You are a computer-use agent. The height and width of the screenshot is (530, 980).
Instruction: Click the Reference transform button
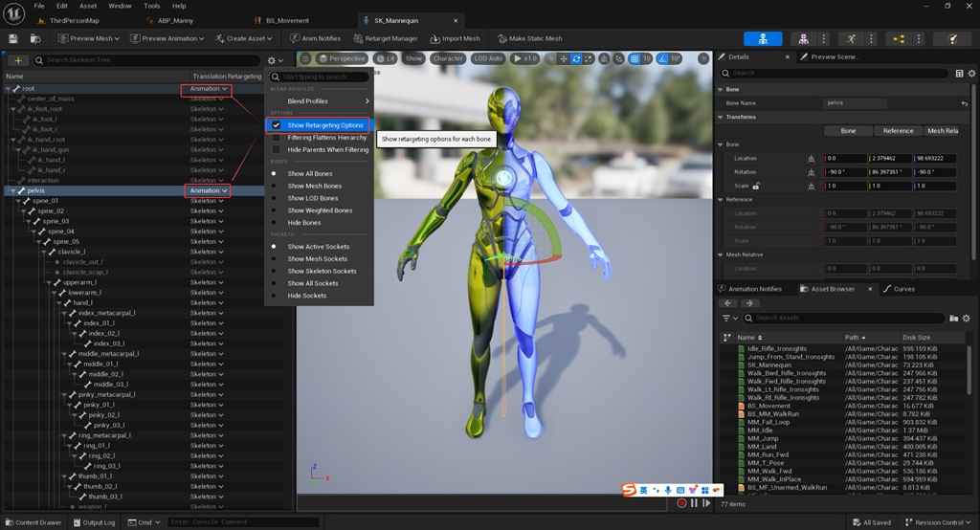(x=898, y=131)
